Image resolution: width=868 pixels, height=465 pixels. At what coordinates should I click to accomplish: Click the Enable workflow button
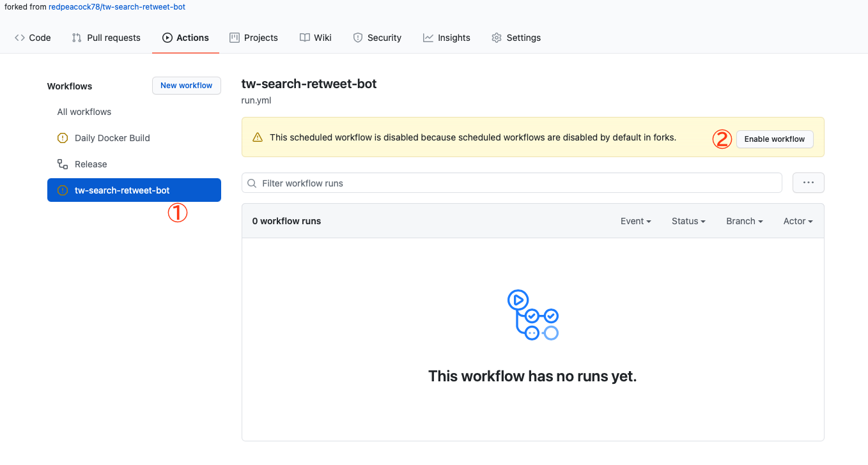point(775,139)
